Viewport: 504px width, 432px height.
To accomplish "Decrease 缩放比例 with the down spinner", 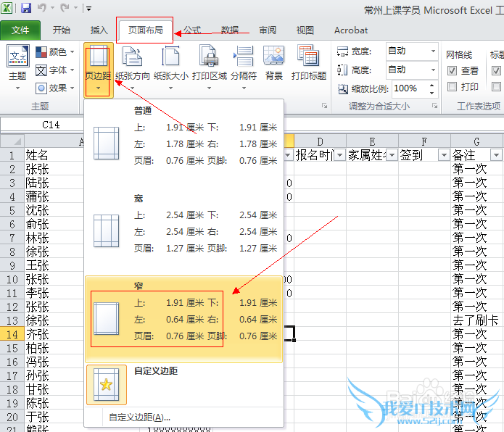I will (431, 93).
